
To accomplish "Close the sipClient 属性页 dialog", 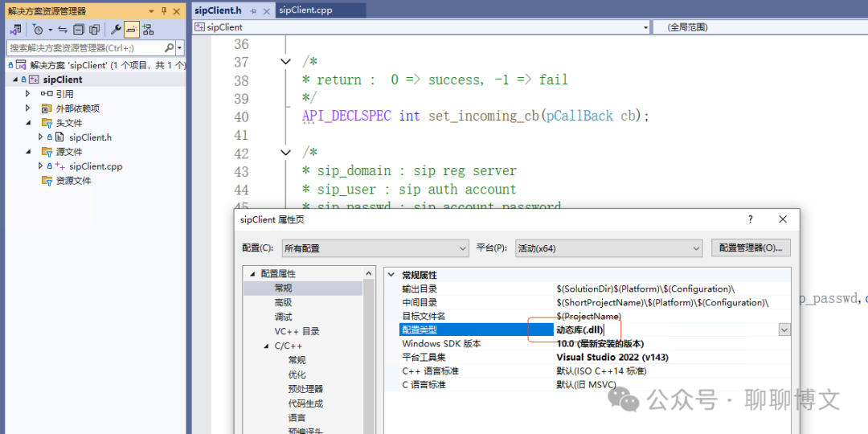I will [783, 219].
